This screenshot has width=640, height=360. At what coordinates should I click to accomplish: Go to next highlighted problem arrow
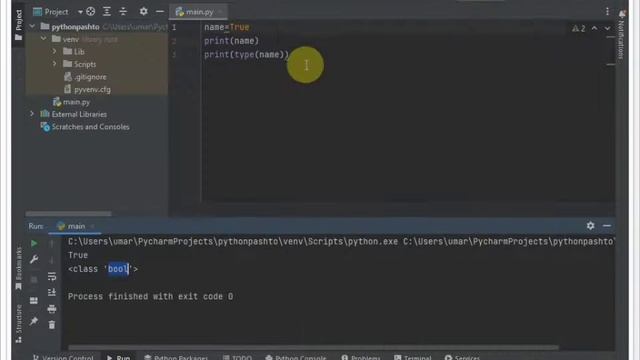pyautogui.click(x=607, y=28)
